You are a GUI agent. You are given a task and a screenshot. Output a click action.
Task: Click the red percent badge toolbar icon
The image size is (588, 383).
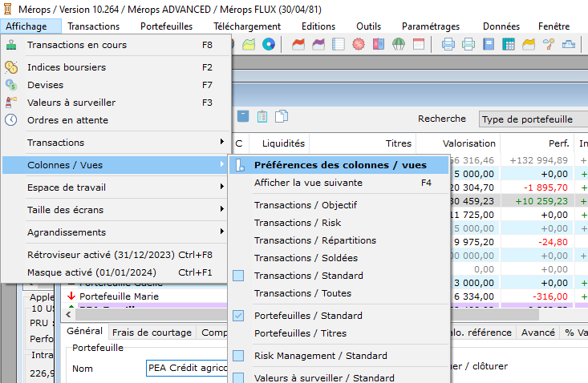(x=359, y=45)
